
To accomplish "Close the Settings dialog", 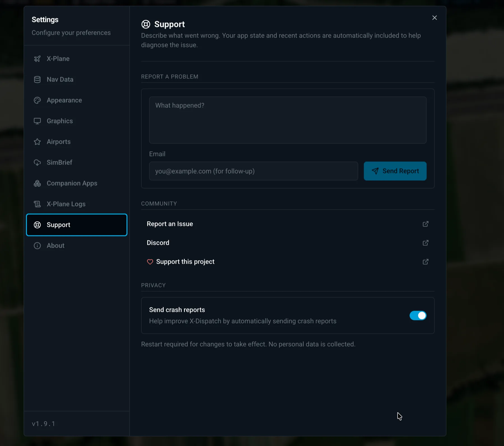I will pyautogui.click(x=434, y=18).
